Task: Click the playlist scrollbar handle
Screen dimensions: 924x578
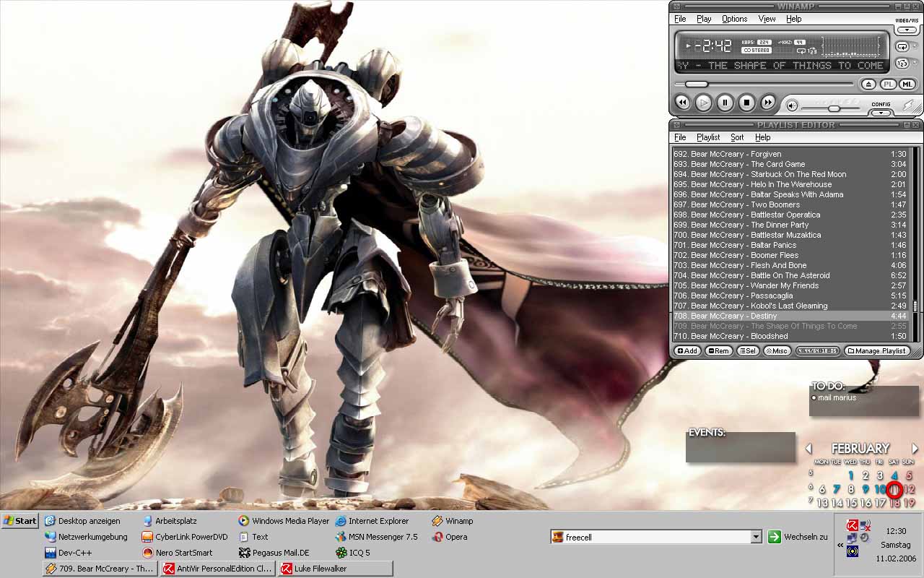Action: (915, 306)
